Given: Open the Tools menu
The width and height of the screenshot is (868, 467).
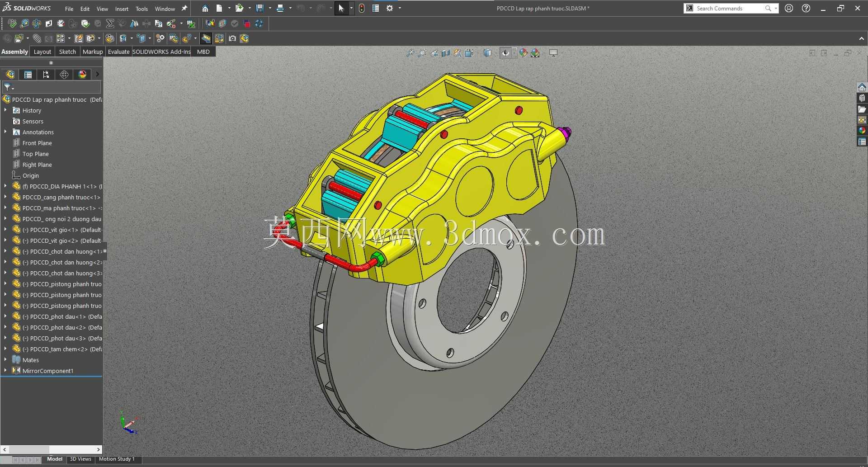Looking at the screenshot, I should coord(142,9).
